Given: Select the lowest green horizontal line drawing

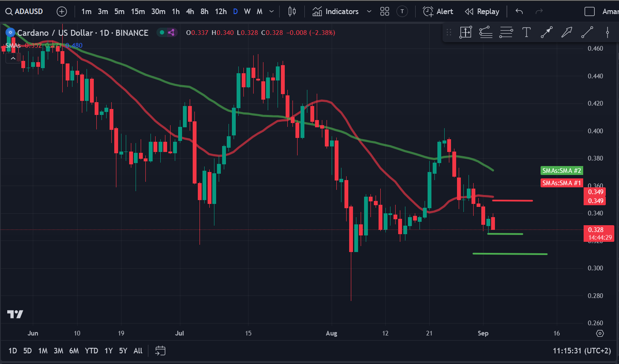Looking at the screenshot, I should (510, 254).
